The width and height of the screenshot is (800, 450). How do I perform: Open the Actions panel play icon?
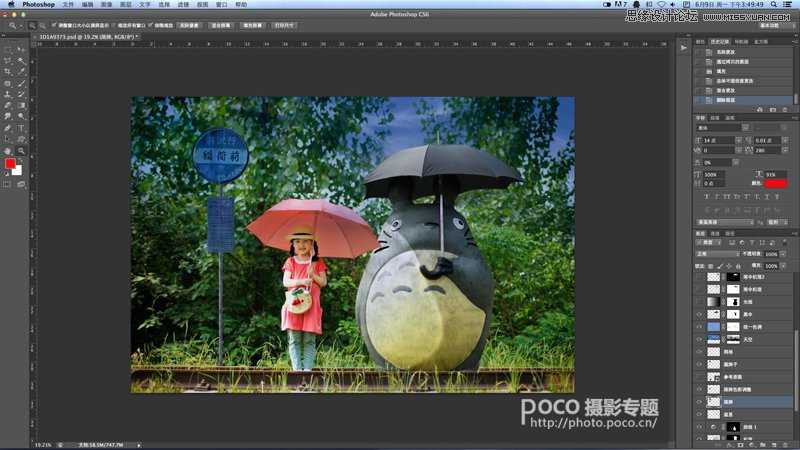coord(684,47)
